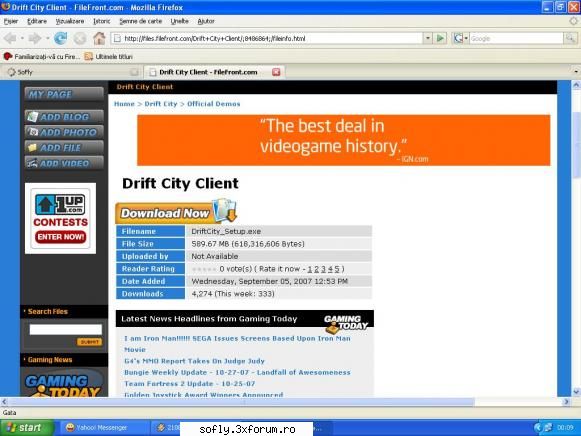Screen dimensions: 581x436
Task: Open the Editare menu
Action: click(x=37, y=21)
